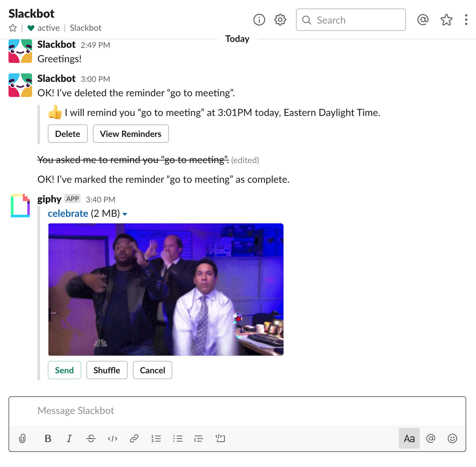The width and height of the screenshot is (476, 467).
Task: Open the kebab menu in top right
Action: click(466, 20)
